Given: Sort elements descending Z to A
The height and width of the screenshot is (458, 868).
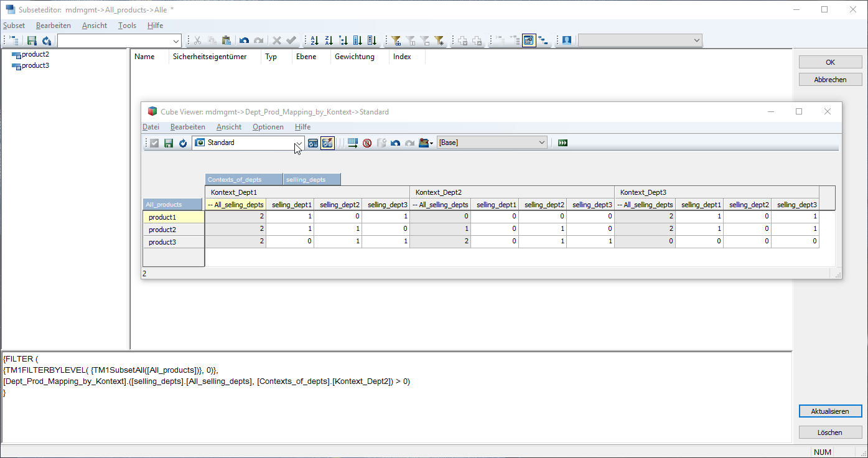Looking at the screenshot, I should 329,40.
